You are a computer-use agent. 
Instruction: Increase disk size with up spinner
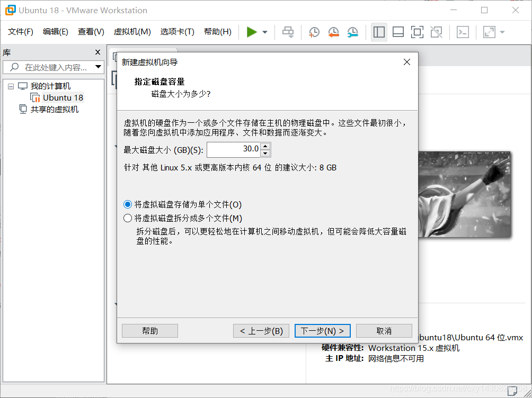click(265, 146)
